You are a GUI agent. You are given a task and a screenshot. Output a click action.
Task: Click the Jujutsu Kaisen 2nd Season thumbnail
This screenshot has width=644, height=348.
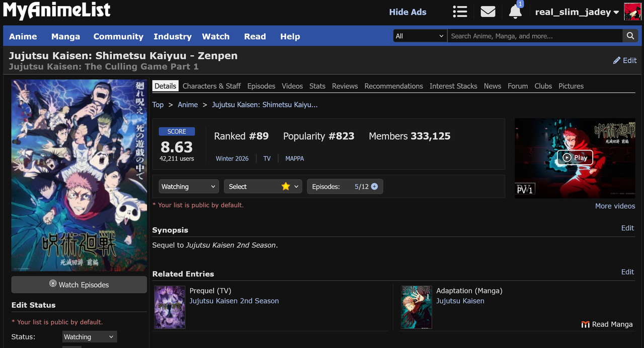(x=170, y=307)
